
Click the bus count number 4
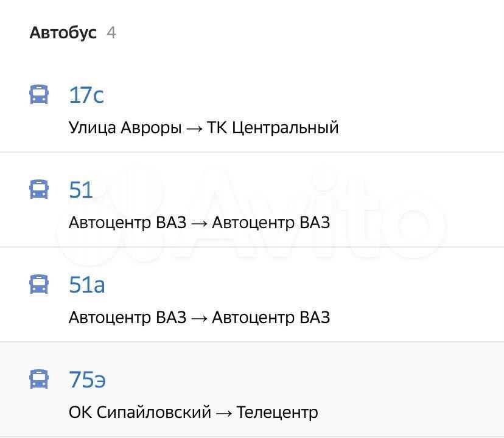(111, 32)
